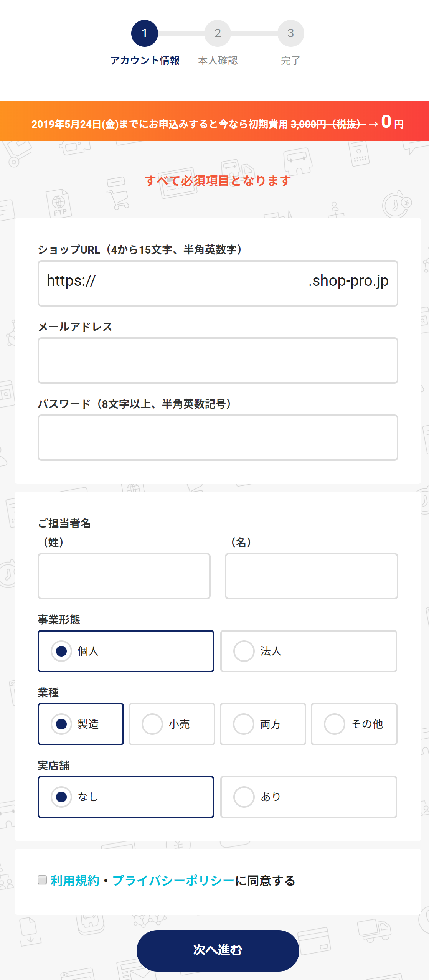Focus the パスワード input field

click(218, 437)
